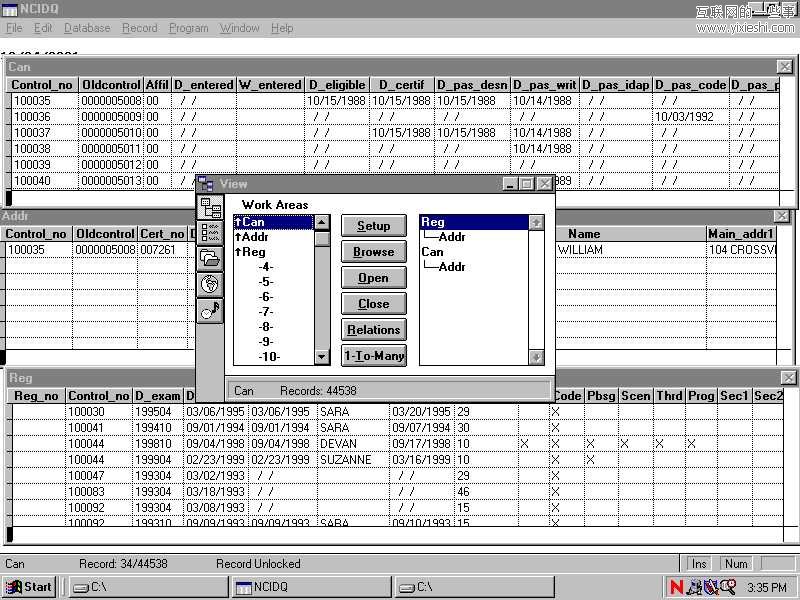Click the Windows Start button
This screenshot has height=600, width=800.
[29, 587]
